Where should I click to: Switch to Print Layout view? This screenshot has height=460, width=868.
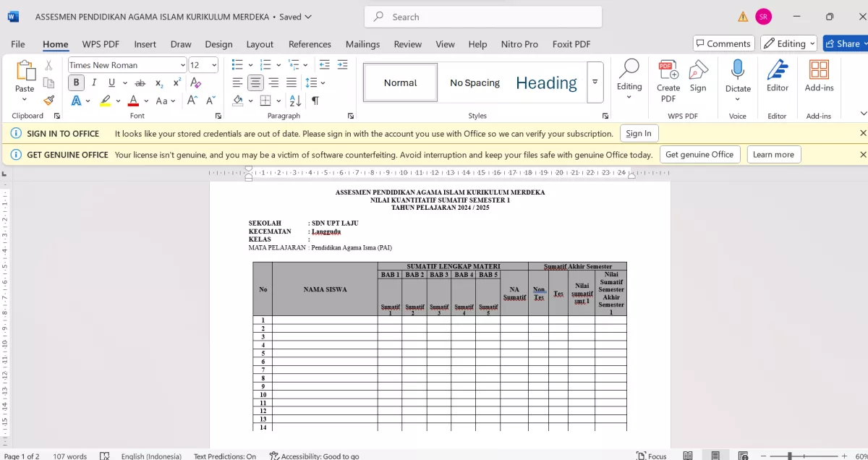pos(715,456)
